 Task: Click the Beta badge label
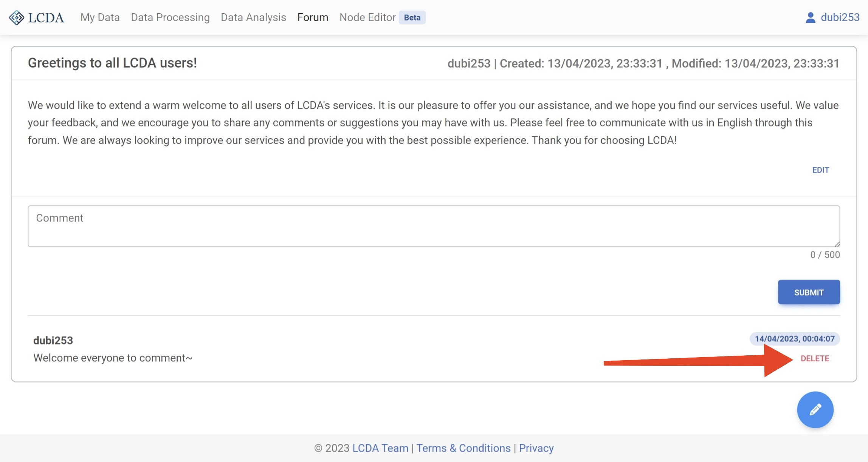click(412, 17)
